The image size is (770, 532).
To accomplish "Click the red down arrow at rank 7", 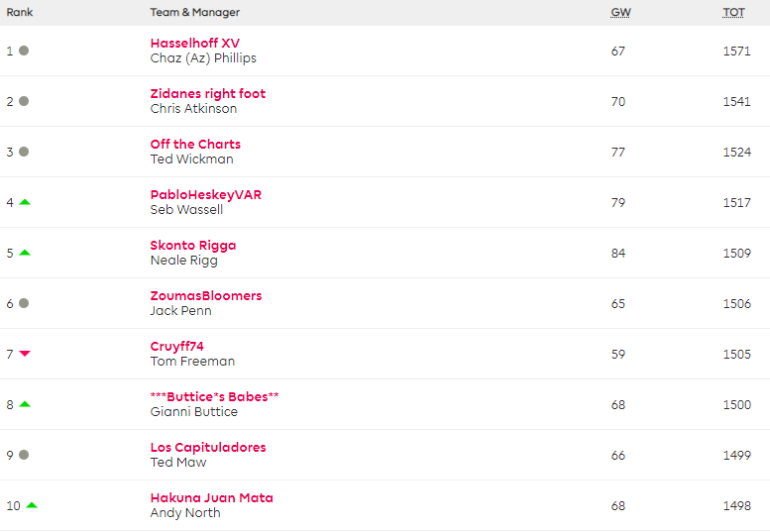I will [x=25, y=354].
